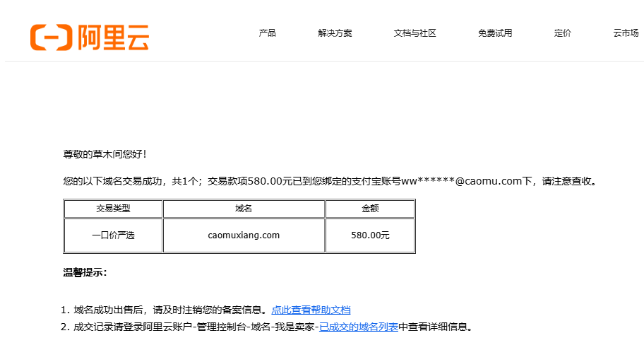Open the 云市场 menu item
Image resolution: width=644 pixels, height=338 pixels.
pos(626,33)
